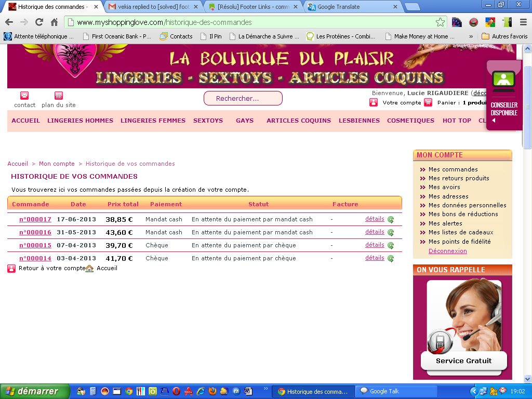This screenshot has width=532, height=399.
Task: Bookmark this page with the star
Action: point(440,22)
